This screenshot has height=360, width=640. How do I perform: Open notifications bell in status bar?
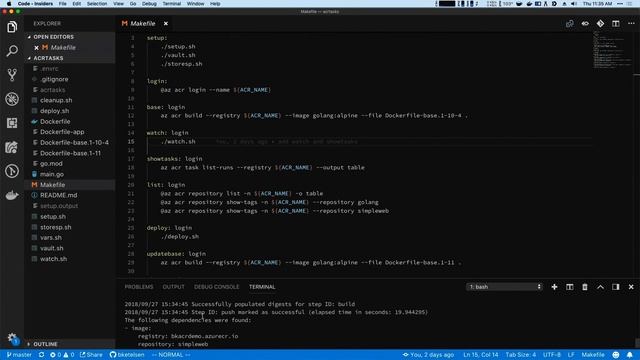(630, 355)
